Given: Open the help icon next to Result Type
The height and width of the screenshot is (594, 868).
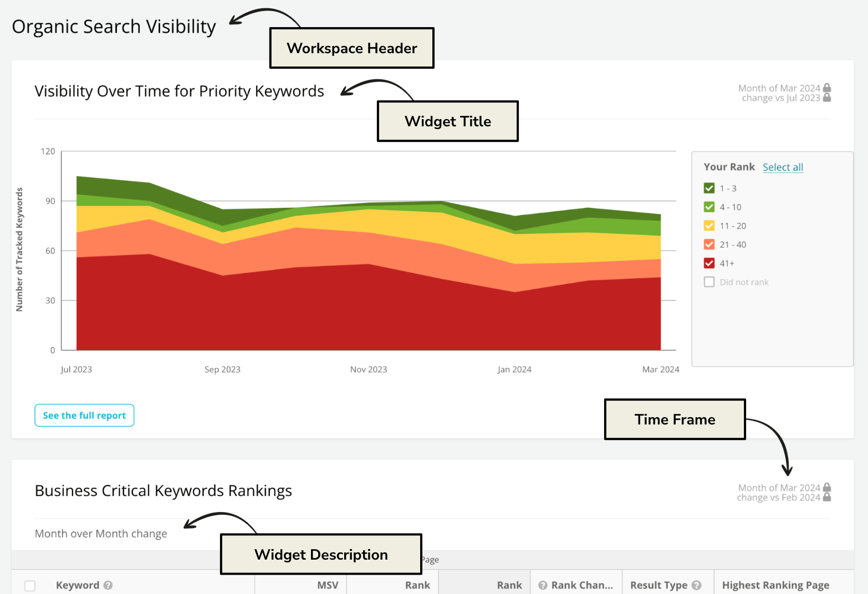Looking at the screenshot, I should pyautogui.click(x=697, y=585).
